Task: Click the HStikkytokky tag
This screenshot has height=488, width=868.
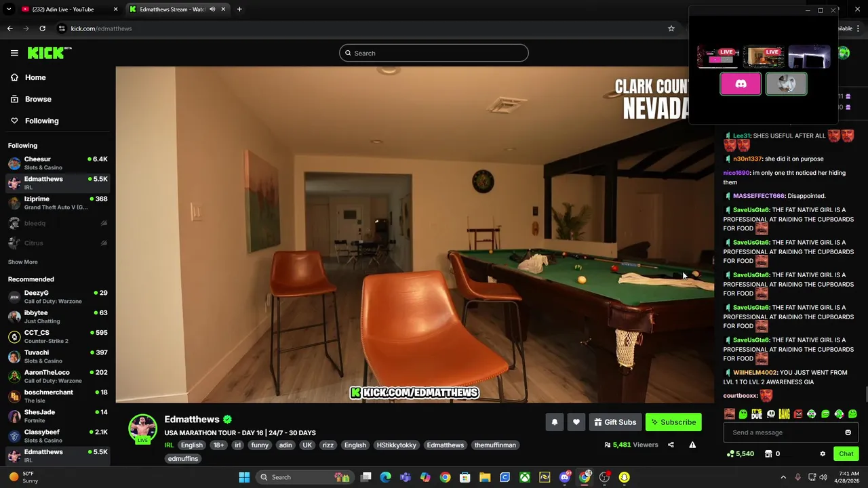Action: (x=397, y=445)
